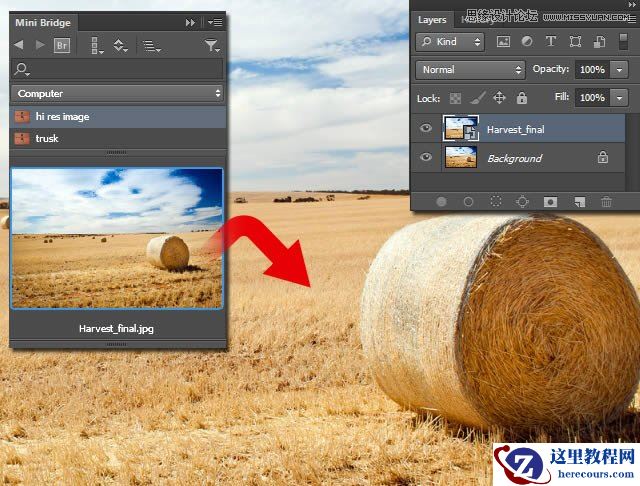Hide the Background layer
Image resolution: width=640 pixels, height=486 pixels.
coord(426,157)
